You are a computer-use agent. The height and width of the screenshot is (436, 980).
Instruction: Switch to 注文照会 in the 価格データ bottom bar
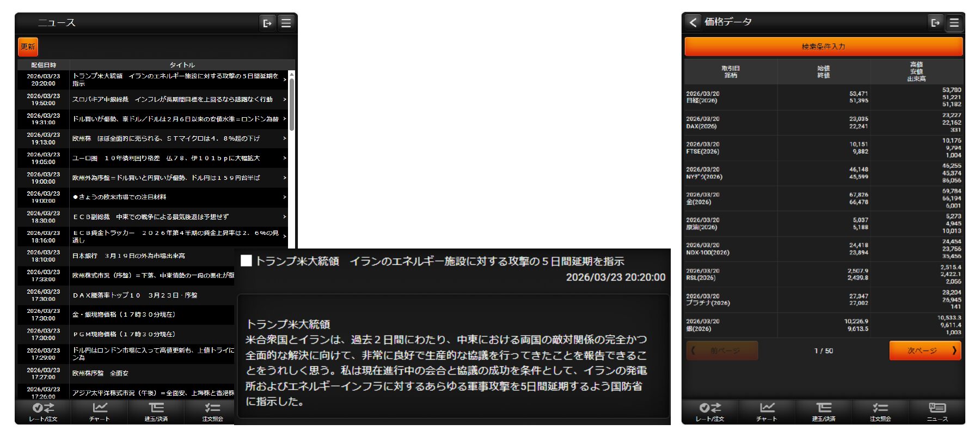(x=880, y=411)
